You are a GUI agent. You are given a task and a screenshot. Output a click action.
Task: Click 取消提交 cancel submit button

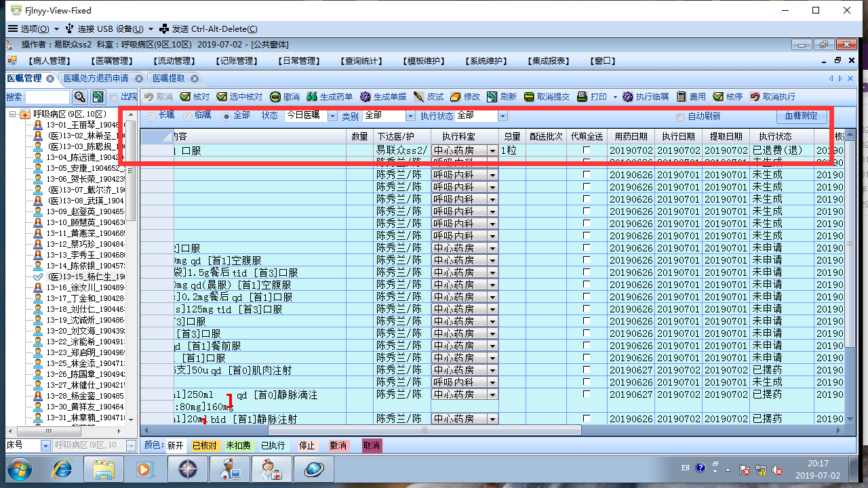(x=547, y=97)
